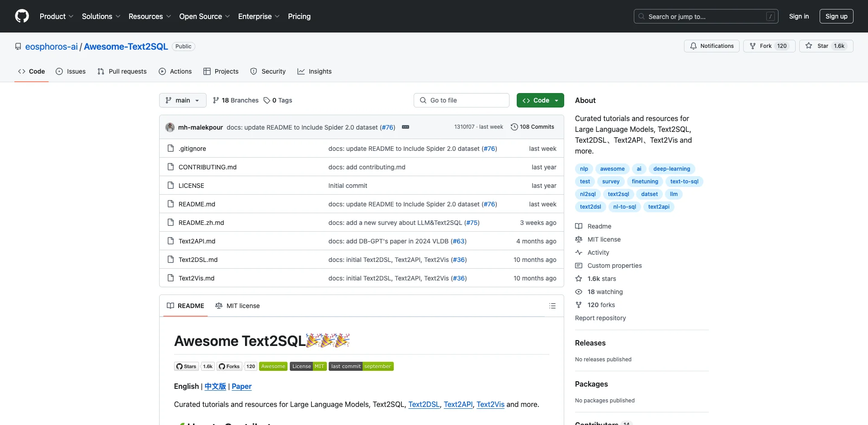Viewport: 868px width, 425px height.
Task: Open the Enterprise dropdown menu
Action: (x=259, y=16)
